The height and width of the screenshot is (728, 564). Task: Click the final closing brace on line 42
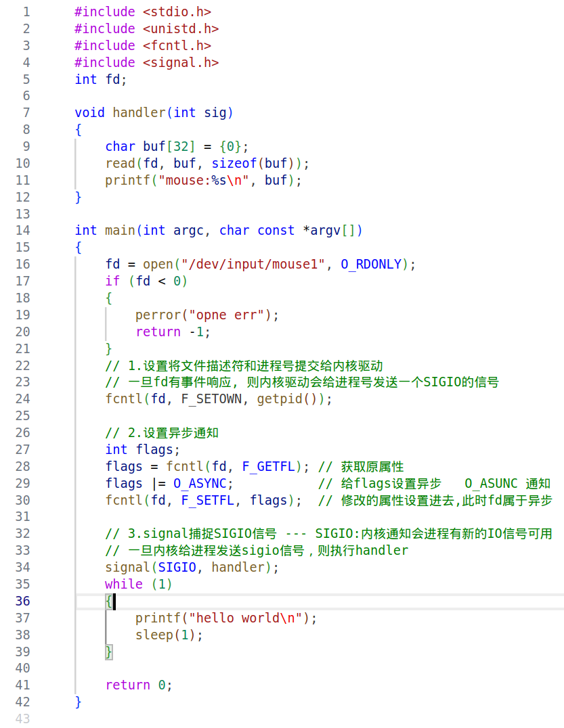[x=79, y=702]
